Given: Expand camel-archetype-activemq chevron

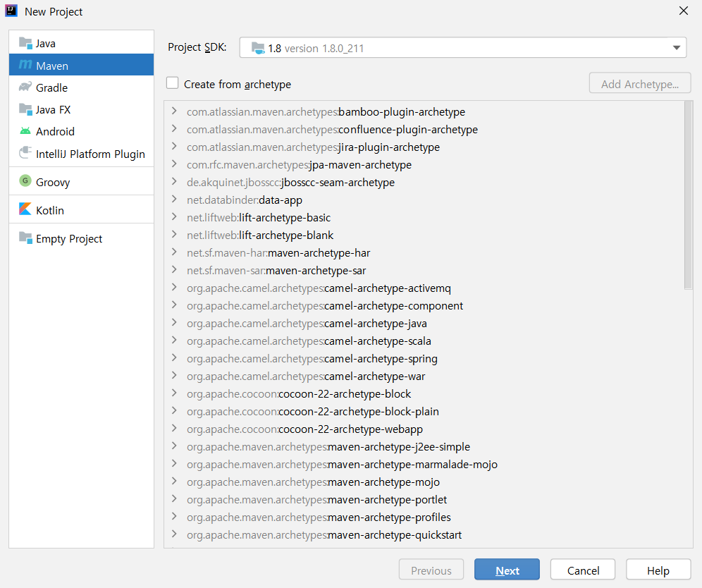Looking at the screenshot, I should pos(174,288).
